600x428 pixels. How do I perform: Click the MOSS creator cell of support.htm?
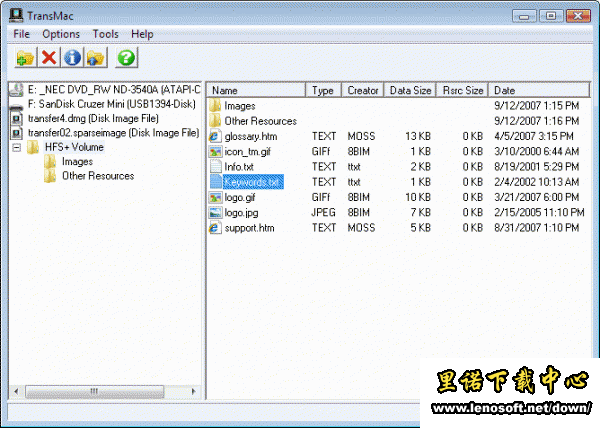click(x=361, y=228)
